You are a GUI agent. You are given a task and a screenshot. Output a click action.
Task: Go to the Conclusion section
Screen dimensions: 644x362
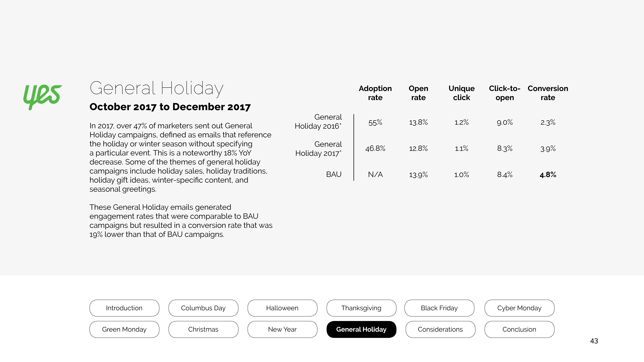coord(519,329)
